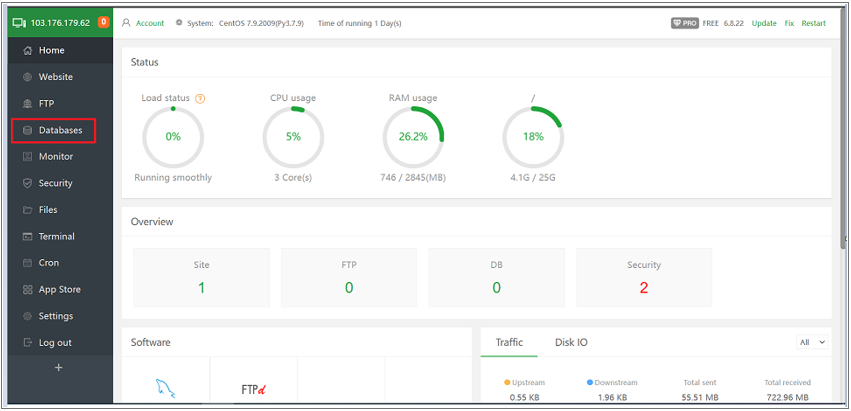The width and height of the screenshot is (851, 411).
Task: Open the MySQL dolphin software icon
Action: click(166, 389)
